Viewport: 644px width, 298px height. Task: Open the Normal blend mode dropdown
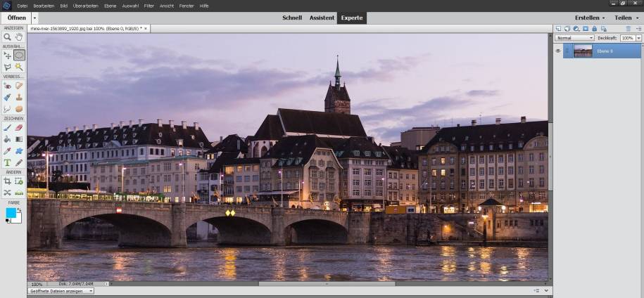click(x=574, y=38)
